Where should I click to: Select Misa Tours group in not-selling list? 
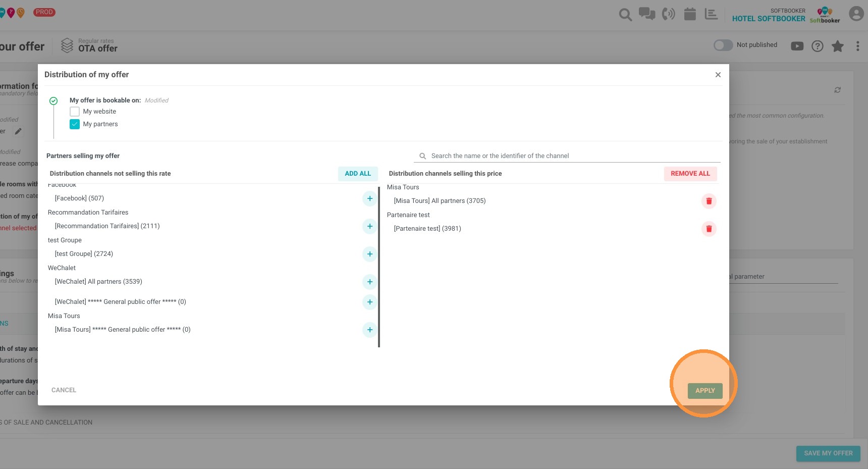coord(64,316)
